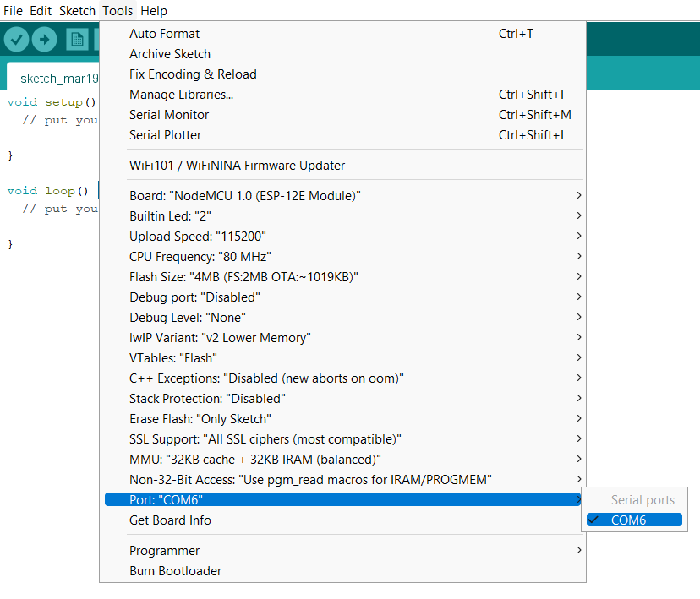Open the File menu
The width and height of the screenshot is (700, 599).
pos(14,11)
